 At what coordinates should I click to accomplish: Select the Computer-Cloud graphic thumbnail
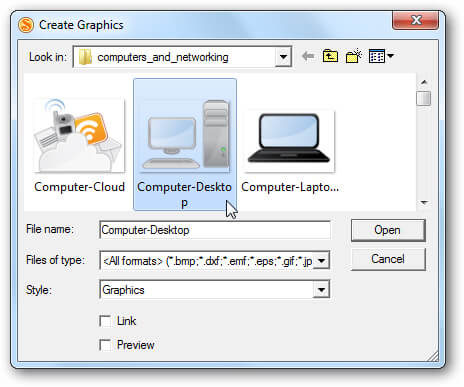tap(79, 136)
